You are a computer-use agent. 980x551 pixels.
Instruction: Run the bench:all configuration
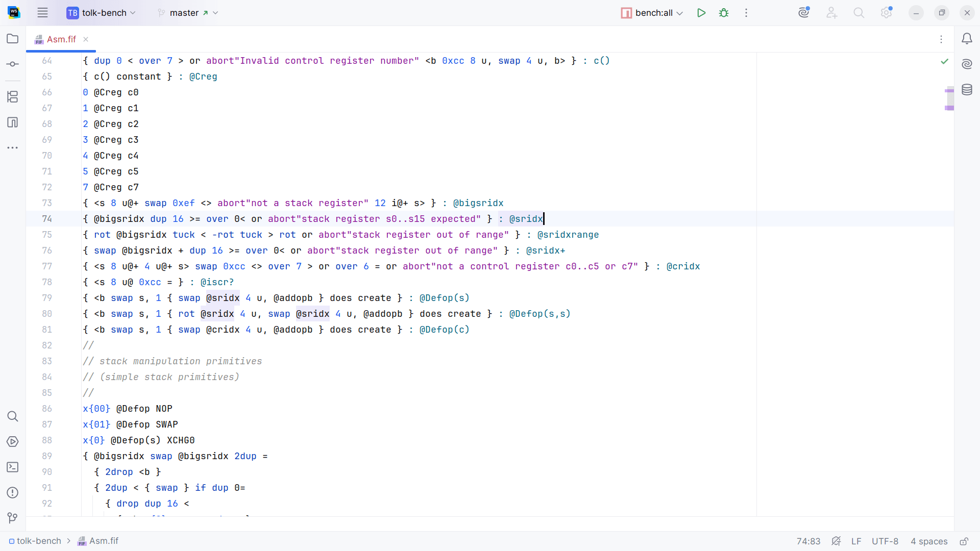[701, 13]
